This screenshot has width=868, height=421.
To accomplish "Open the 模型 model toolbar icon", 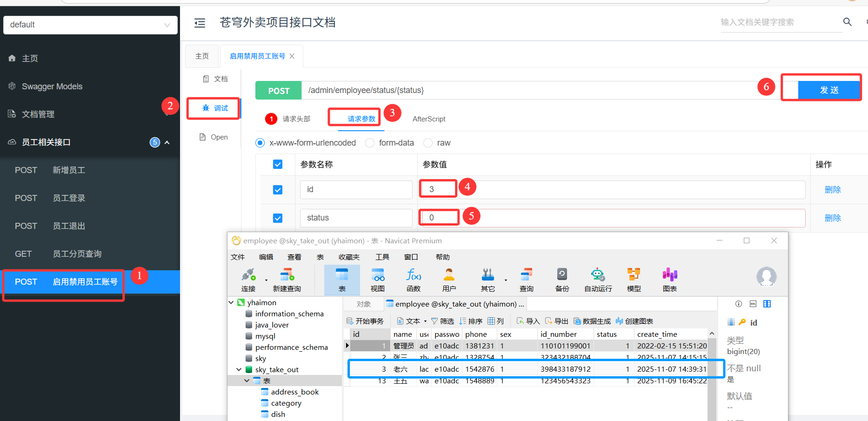I will (x=634, y=275).
